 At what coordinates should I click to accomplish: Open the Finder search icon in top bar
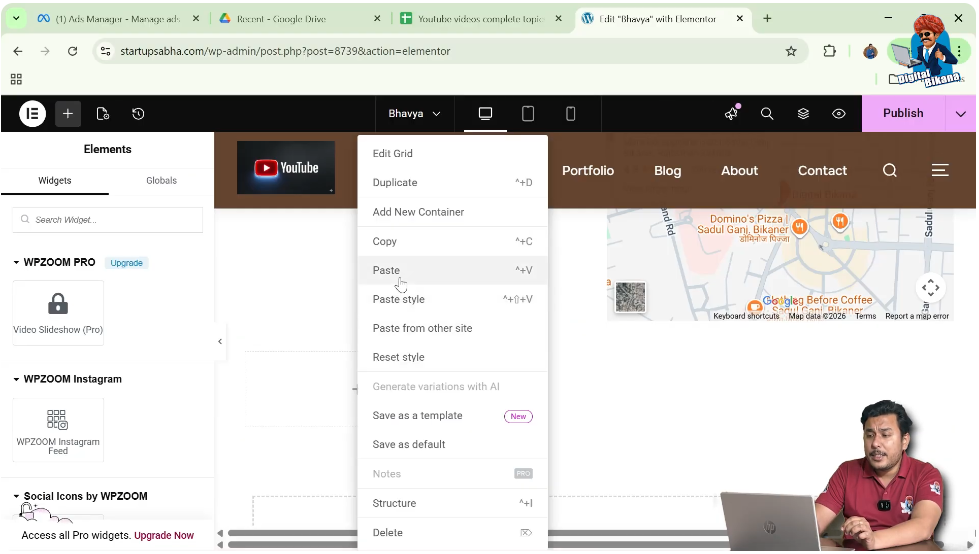click(x=767, y=114)
